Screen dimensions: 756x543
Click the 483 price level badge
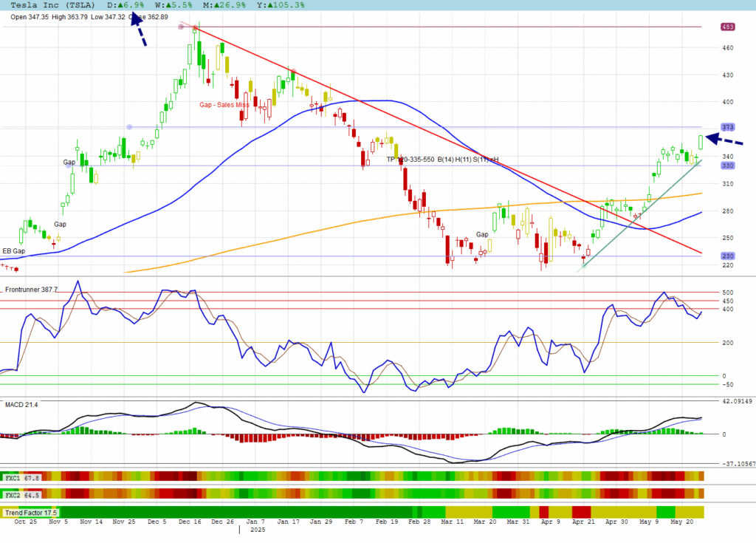pyautogui.click(x=727, y=27)
